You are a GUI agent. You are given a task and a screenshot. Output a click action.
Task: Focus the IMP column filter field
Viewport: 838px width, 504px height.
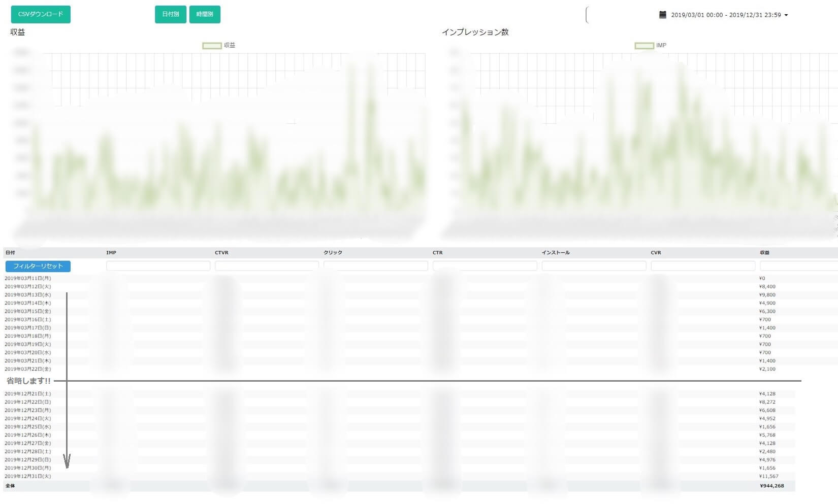(158, 265)
